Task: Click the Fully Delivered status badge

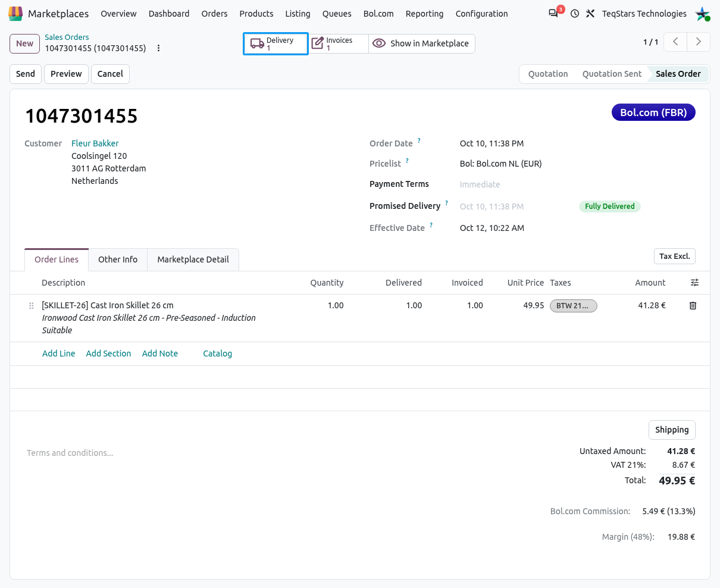Action: click(610, 207)
